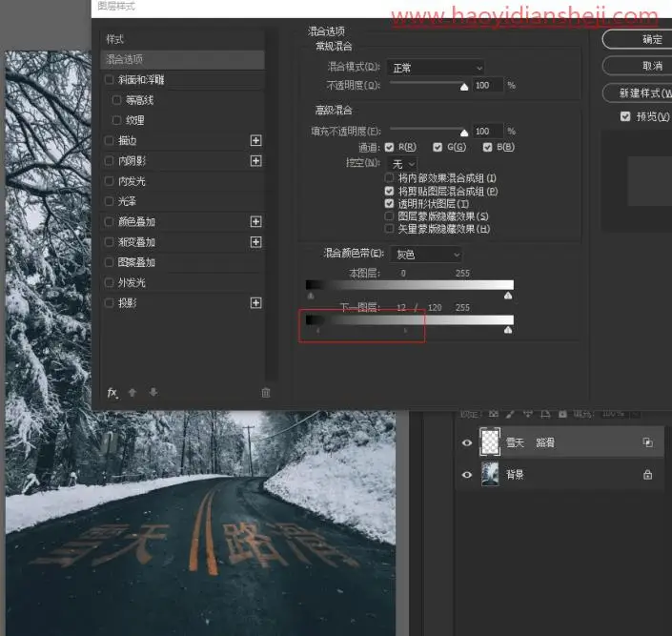Screen dimensions: 672x636
Task: Open the 混合颜色带 dropdown showing 灰色
Action: pyautogui.click(x=426, y=255)
